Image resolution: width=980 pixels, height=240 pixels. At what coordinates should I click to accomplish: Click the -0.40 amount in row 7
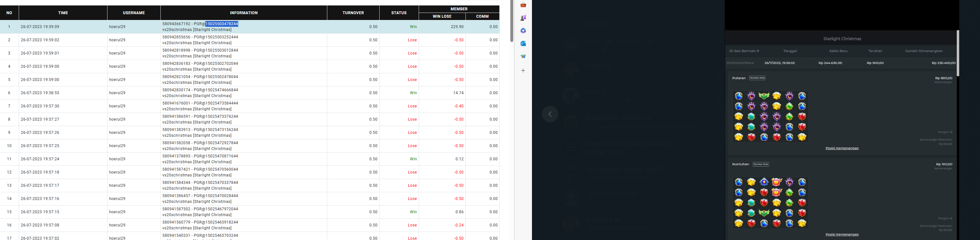458,106
